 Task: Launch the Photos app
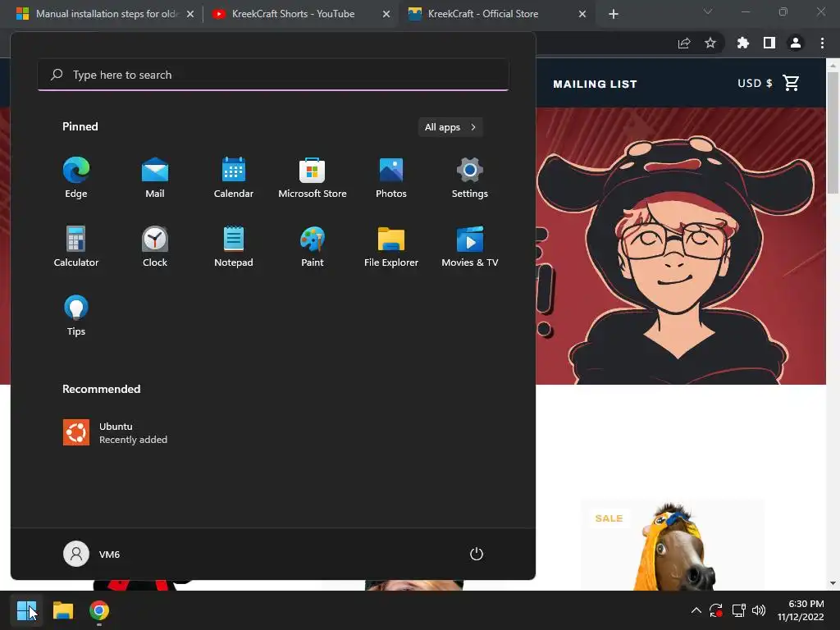click(391, 178)
